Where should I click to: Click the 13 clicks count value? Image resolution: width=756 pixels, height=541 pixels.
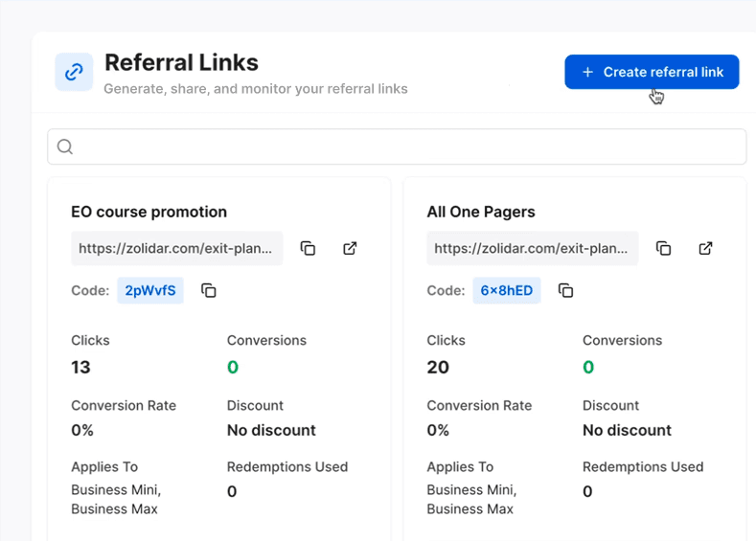pos(80,367)
